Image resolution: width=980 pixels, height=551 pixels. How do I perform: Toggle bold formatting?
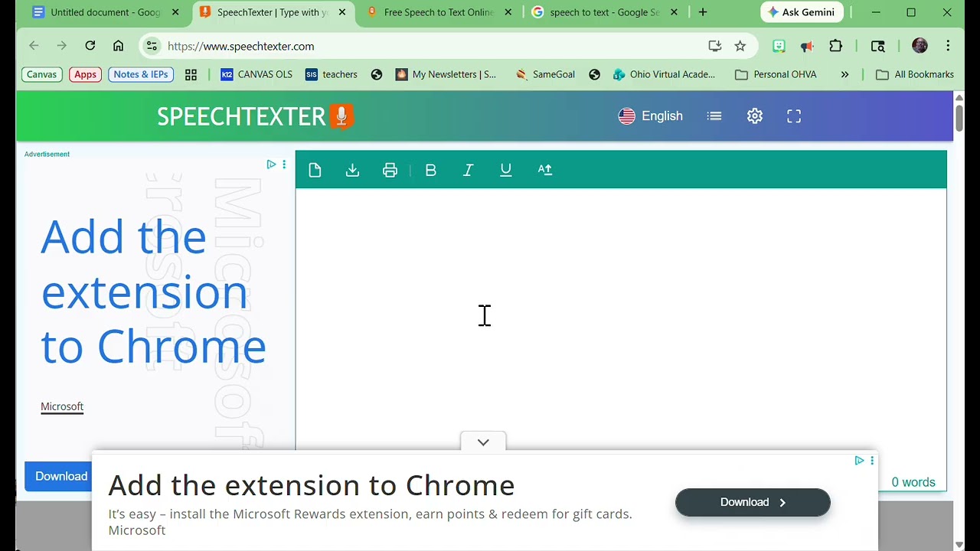coord(430,170)
